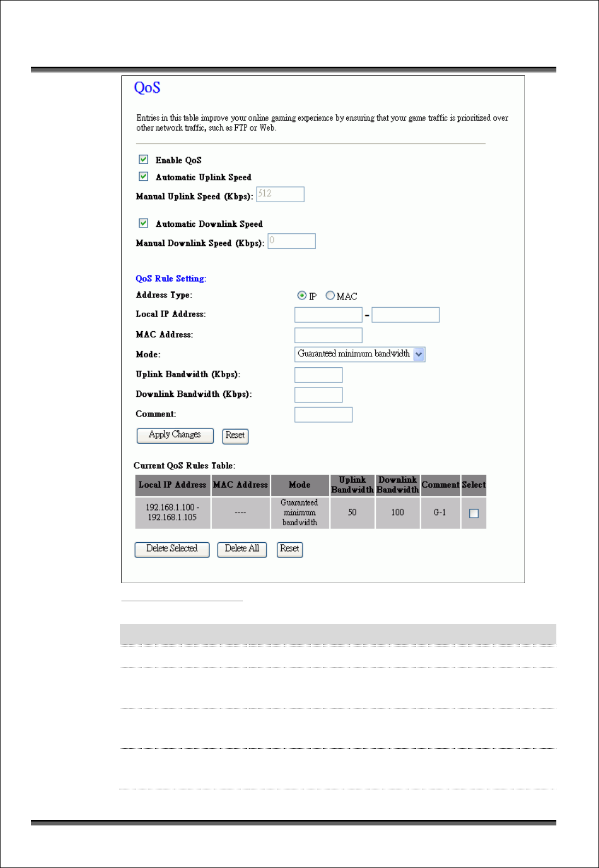Tick the Select checkbox for rule G-1
Screen dimensions: 599x868
474,513
